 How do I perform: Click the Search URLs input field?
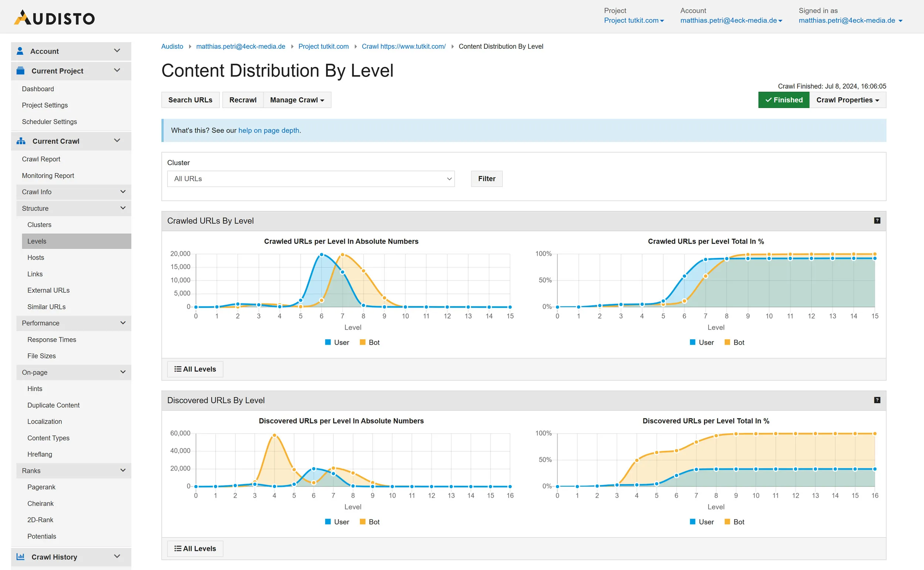click(190, 99)
